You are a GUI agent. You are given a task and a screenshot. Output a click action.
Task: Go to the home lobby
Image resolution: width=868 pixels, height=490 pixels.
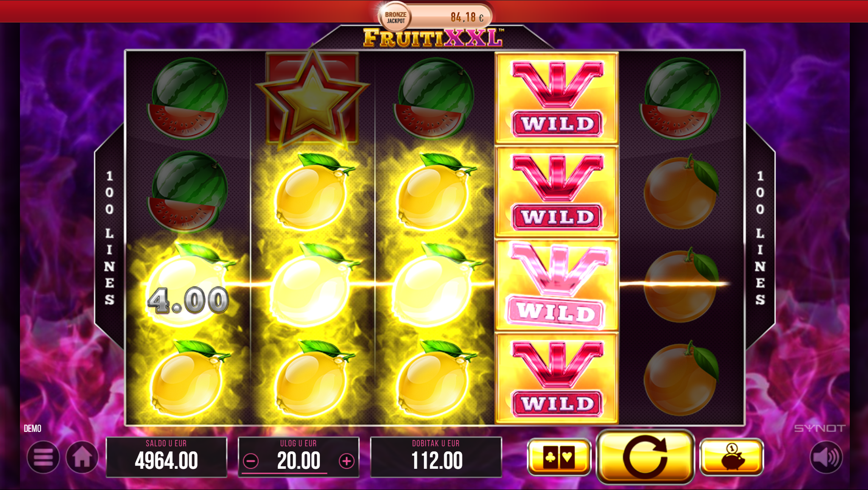pos(82,457)
